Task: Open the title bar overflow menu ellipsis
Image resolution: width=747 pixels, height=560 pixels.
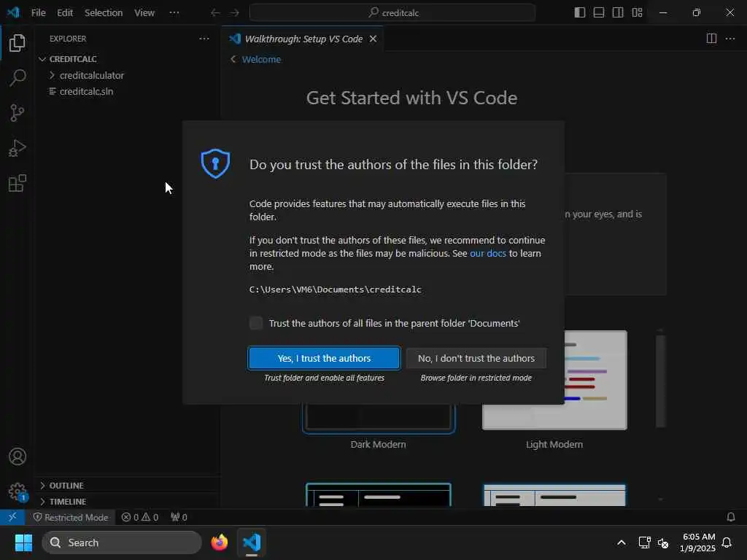Action: 174,13
